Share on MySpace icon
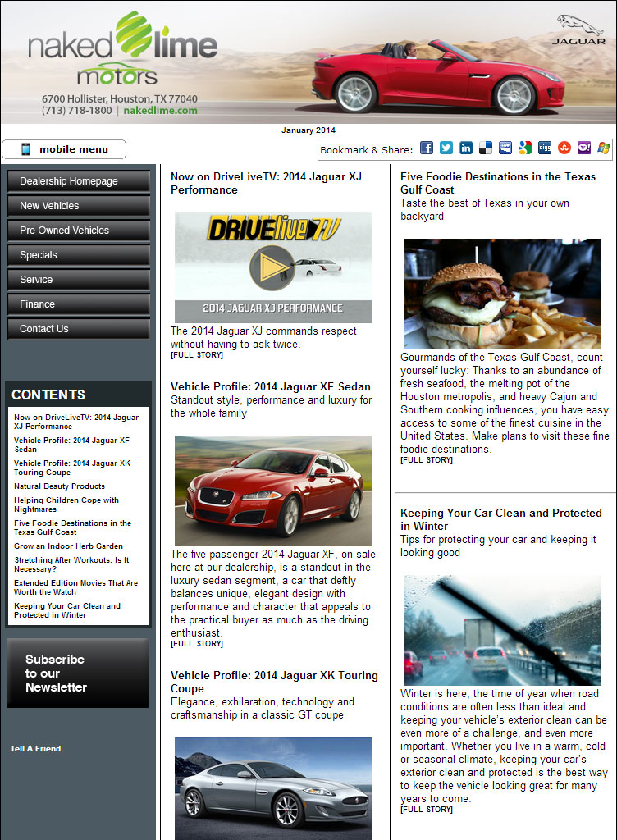 point(505,148)
